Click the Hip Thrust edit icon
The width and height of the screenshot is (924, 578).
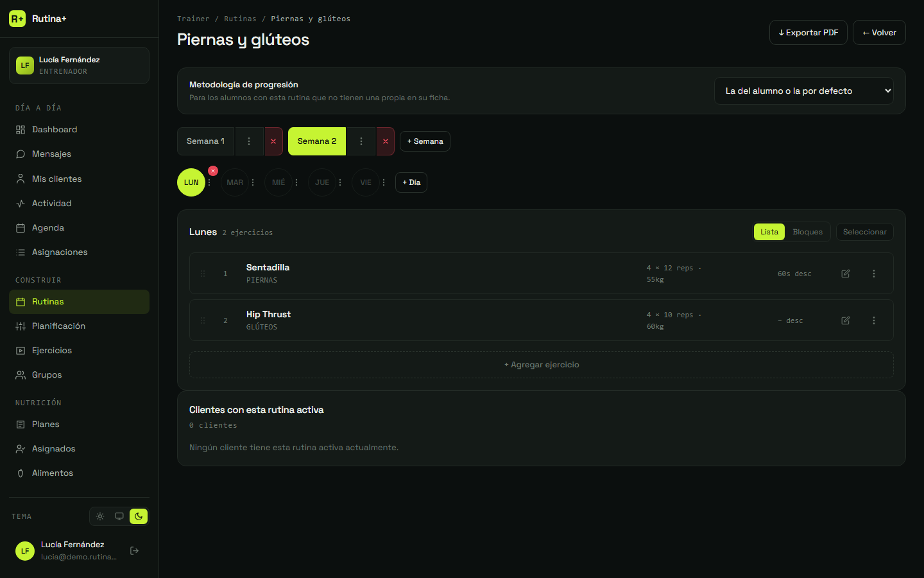coord(846,320)
